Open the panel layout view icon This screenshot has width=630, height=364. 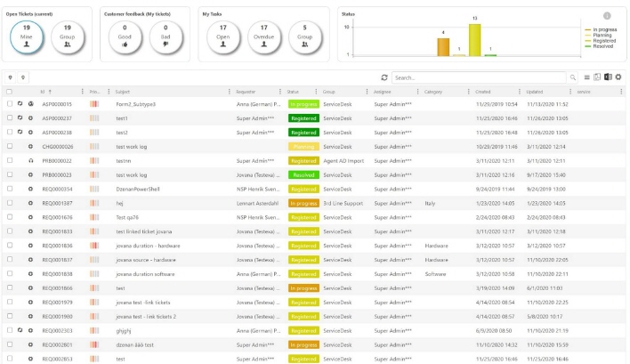click(597, 77)
